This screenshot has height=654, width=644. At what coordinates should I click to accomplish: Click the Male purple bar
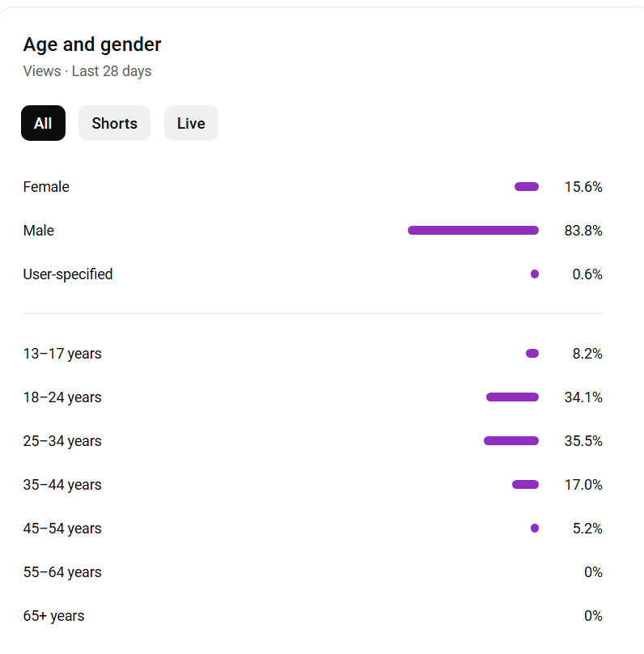473,230
